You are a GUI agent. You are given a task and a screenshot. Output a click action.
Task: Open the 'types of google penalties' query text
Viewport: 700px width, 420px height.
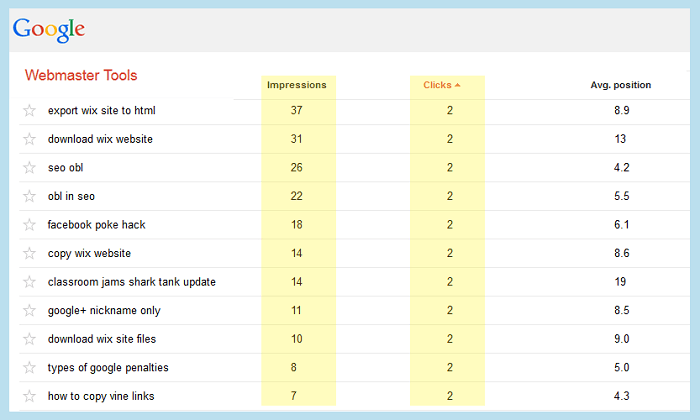108,367
